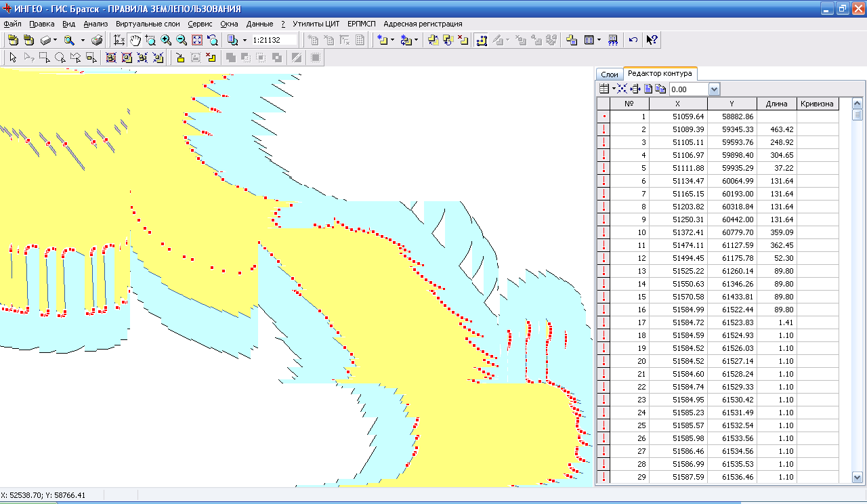
Task: Click the Длина column header
Action: click(777, 104)
